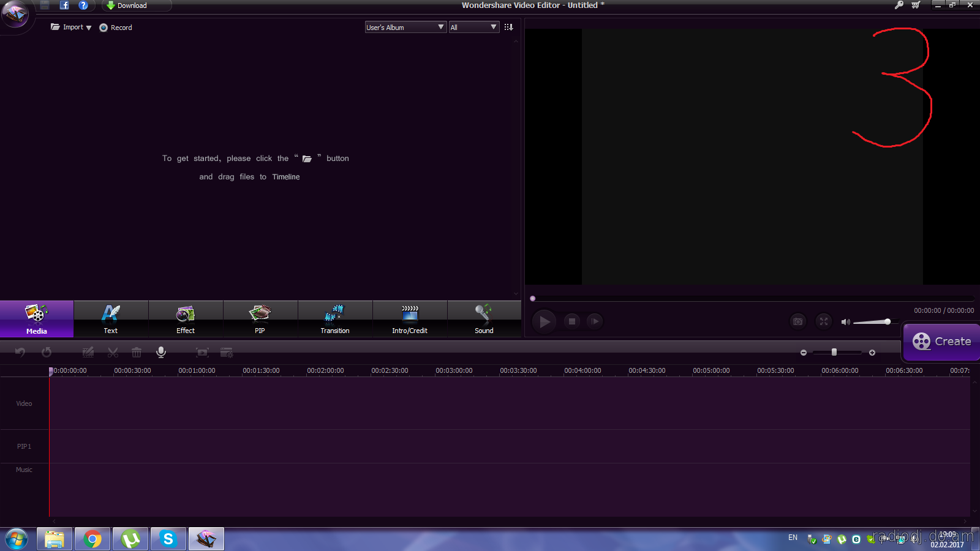The image size is (980, 551).
Task: Click the Save project floppy icon
Action: (45, 5)
